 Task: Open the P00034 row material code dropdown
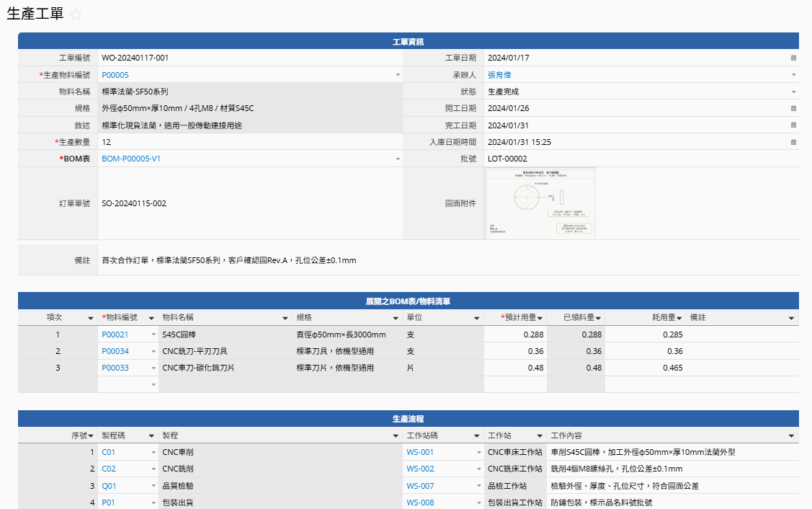tap(153, 351)
